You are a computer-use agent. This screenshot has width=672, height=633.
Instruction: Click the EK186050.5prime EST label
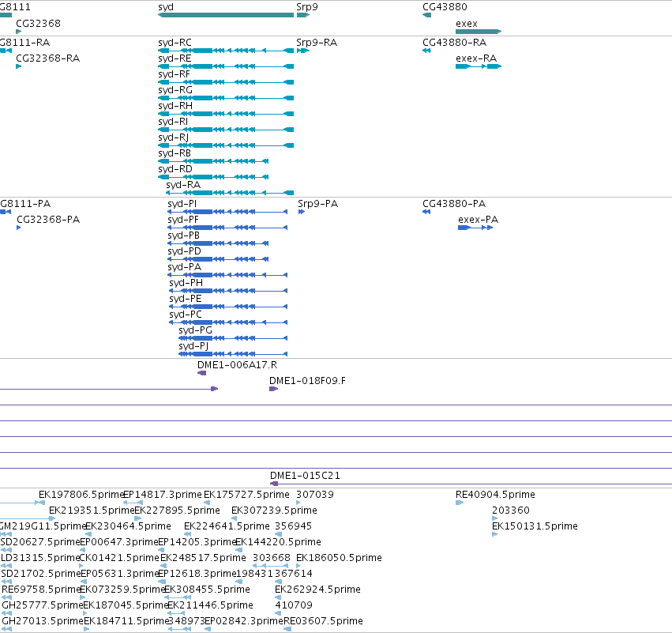click(x=339, y=558)
